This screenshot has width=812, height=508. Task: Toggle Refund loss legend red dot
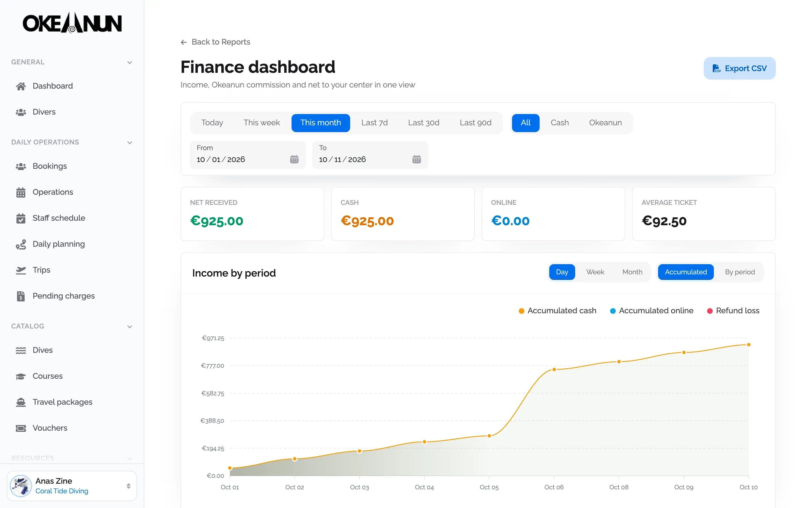tap(710, 311)
